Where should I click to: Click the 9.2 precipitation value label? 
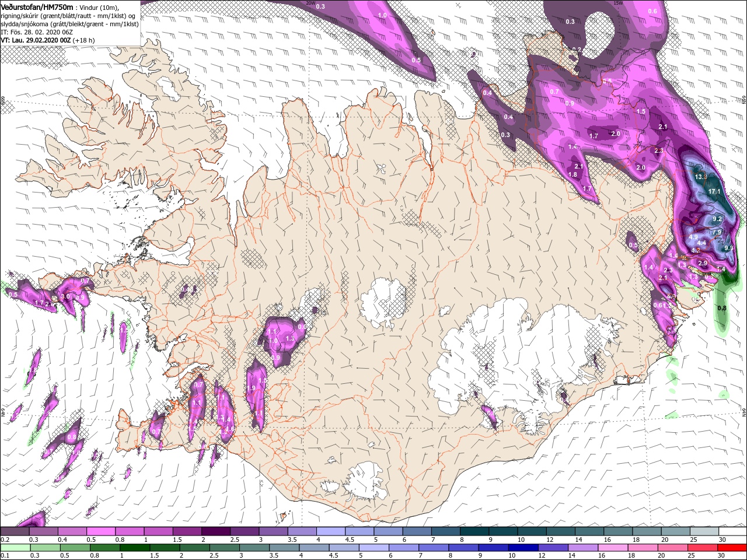point(718,219)
